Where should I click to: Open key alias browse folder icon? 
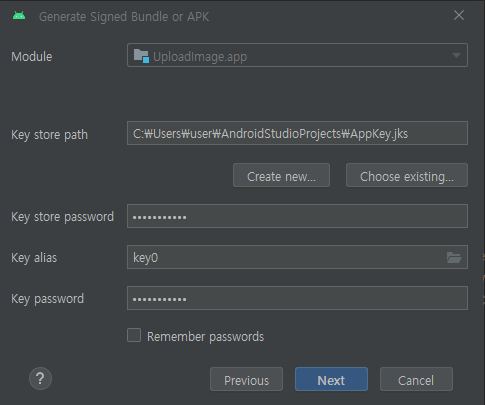[x=454, y=257]
